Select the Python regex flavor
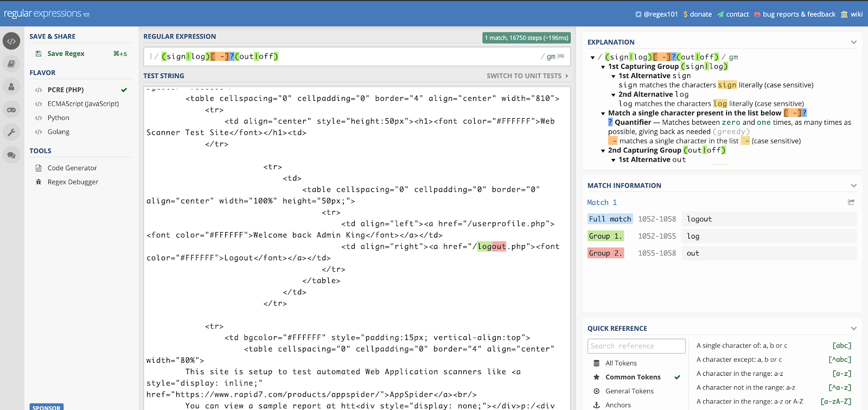 coord(58,118)
